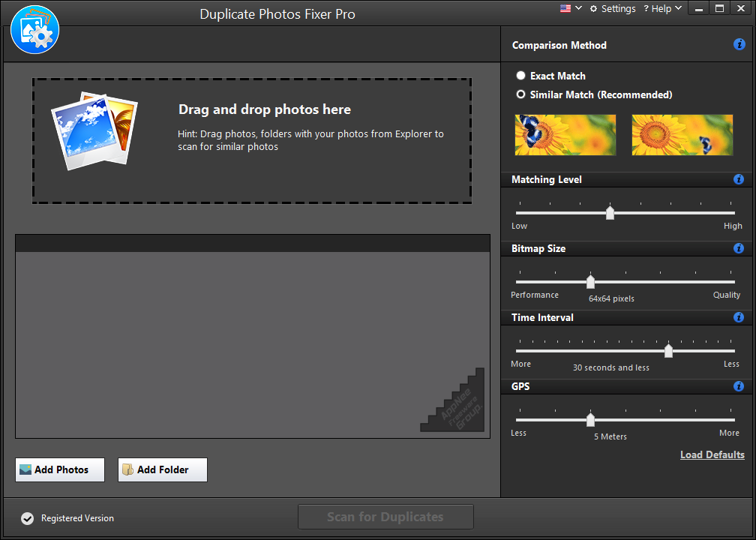Click the Matching Level slider handle

(x=610, y=213)
